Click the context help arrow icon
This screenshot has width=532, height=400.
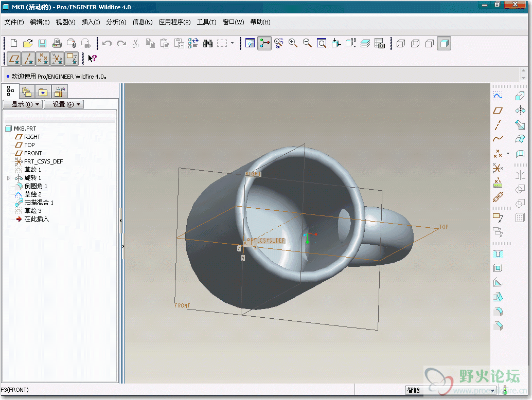click(92, 59)
